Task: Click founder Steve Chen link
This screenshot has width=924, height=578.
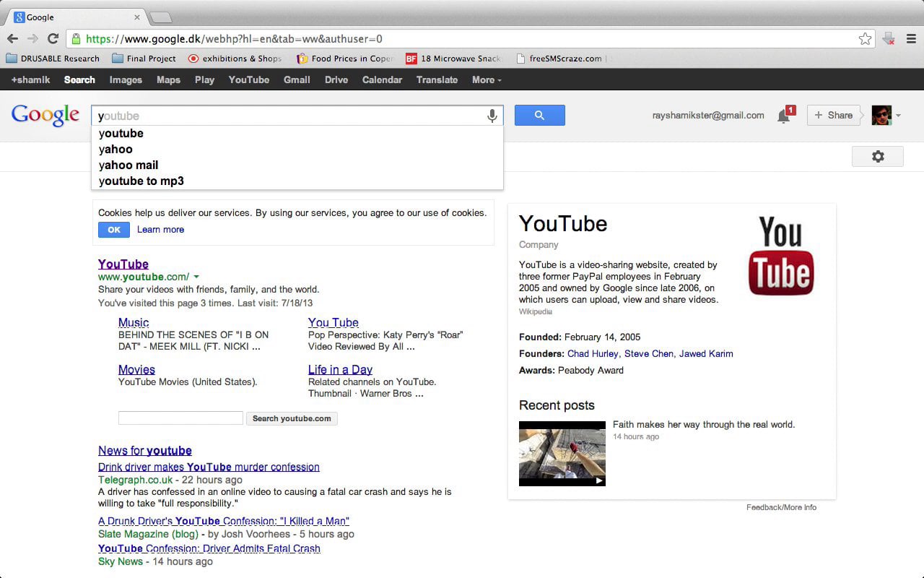Action: coord(649,354)
